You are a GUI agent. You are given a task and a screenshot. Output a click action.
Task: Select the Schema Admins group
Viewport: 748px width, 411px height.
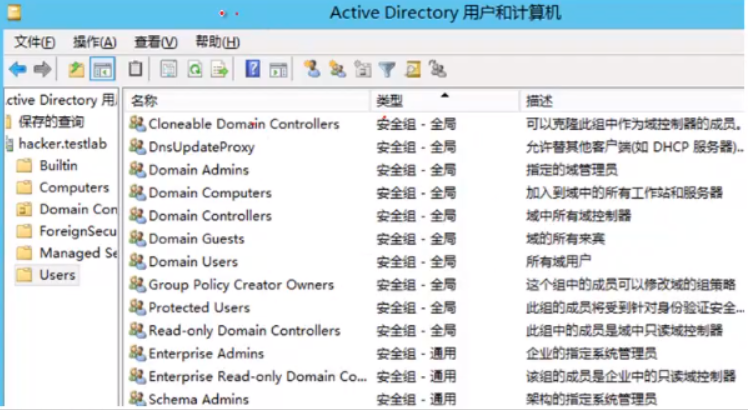[198, 399]
